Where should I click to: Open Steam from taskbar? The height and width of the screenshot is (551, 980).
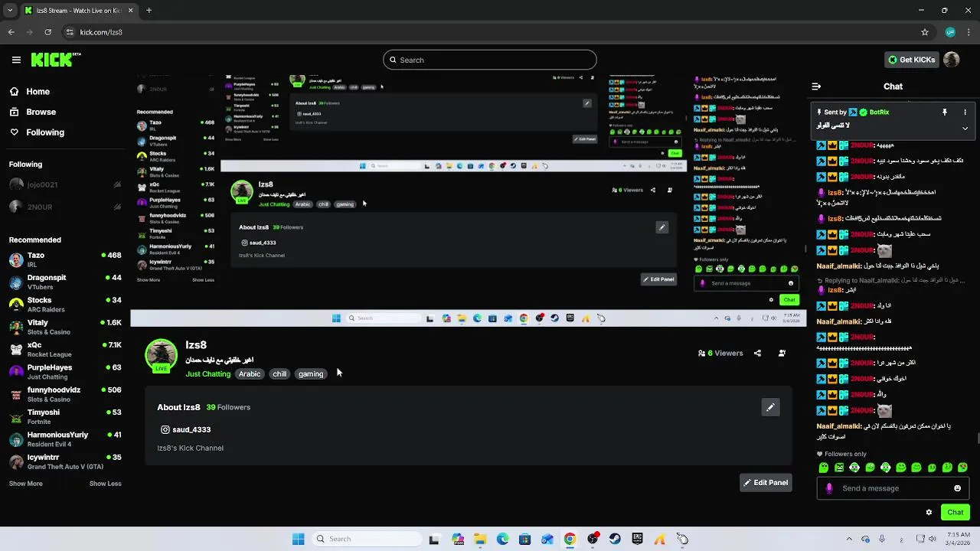[615, 539]
